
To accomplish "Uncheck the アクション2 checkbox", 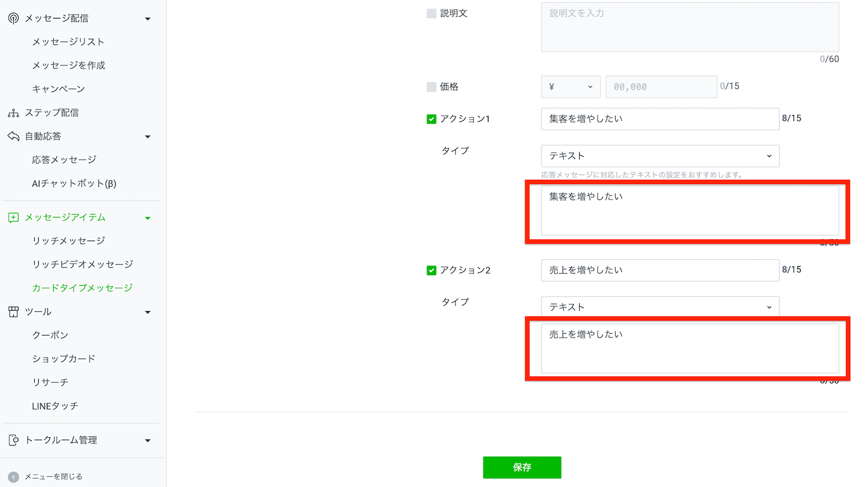I will coord(431,270).
